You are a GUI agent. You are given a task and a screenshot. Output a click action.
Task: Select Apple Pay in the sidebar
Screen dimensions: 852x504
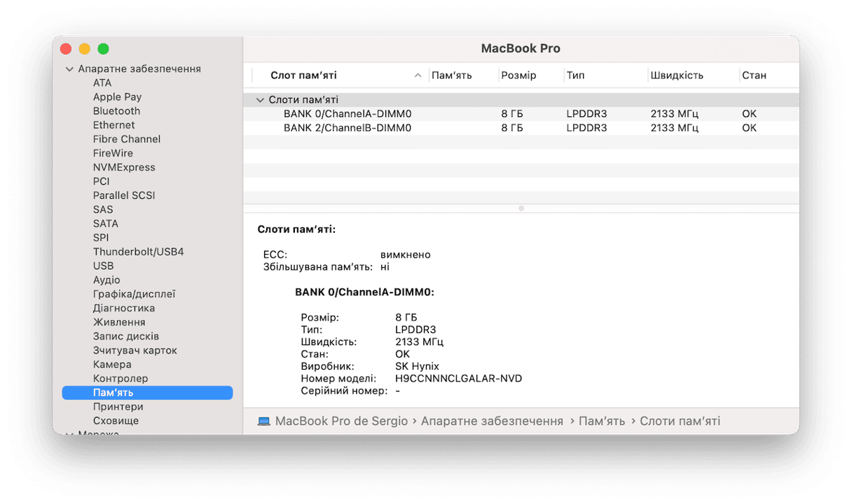pyautogui.click(x=117, y=97)
